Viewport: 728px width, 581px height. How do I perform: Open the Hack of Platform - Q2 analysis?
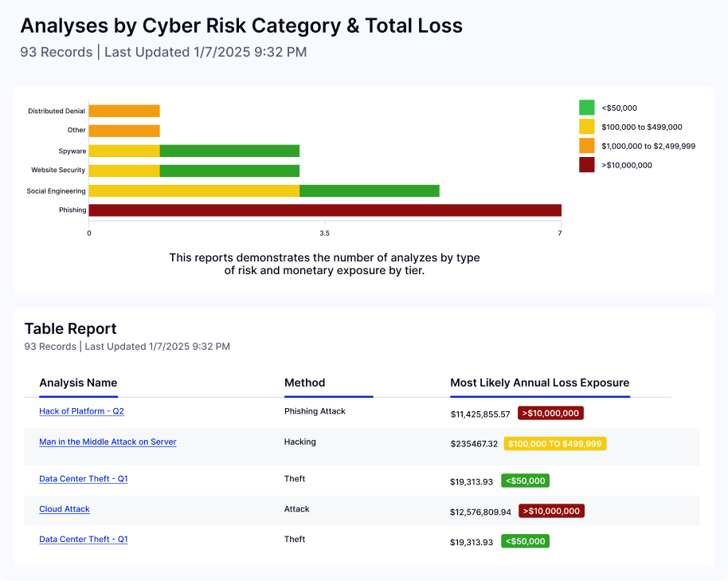[x=81, y=411]
